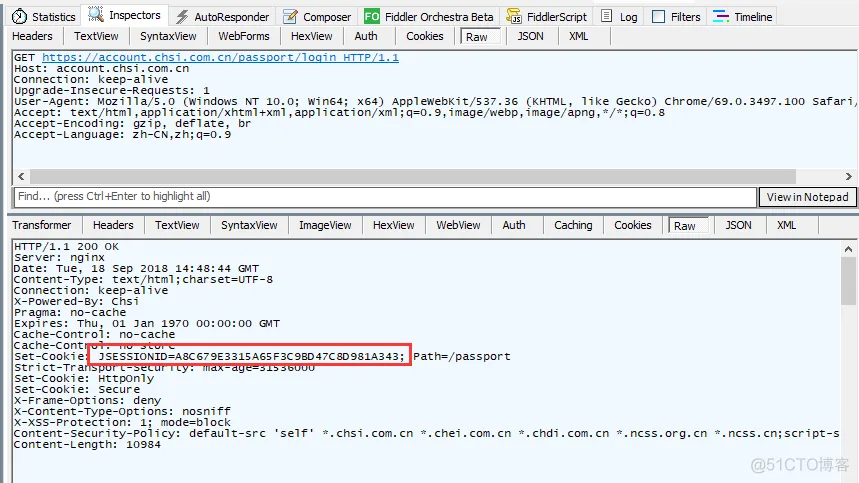Select the response Cookies tab

pyautogui.click(x=633, y=225)
